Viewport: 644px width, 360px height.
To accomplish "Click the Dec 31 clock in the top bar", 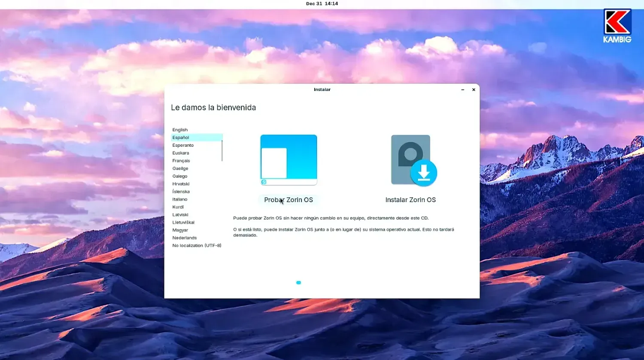I will click(322, 3).
